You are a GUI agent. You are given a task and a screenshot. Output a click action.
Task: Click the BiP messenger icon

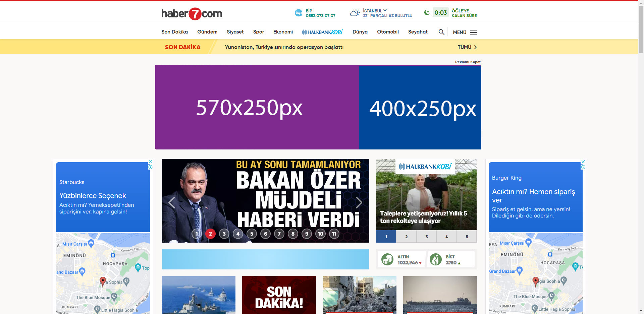point(298,13)
